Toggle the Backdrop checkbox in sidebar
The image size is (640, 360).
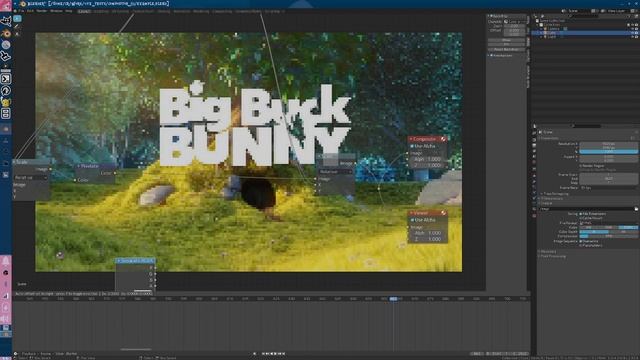(491, 16)
